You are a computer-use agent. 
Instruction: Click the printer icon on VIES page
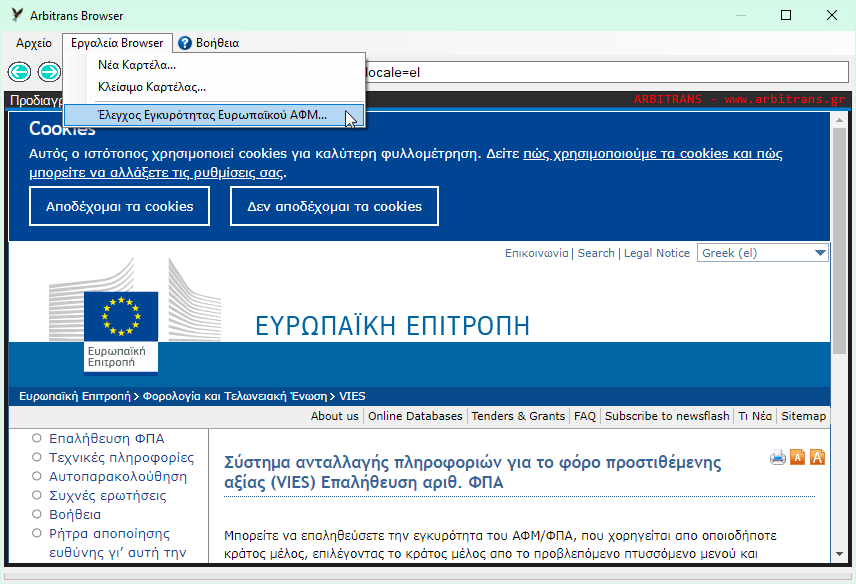778,457
